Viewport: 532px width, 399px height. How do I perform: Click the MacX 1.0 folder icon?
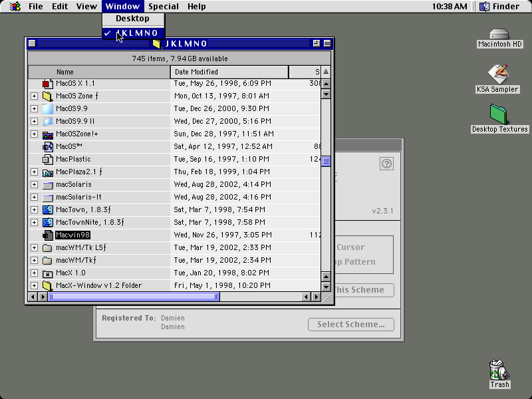47,273
